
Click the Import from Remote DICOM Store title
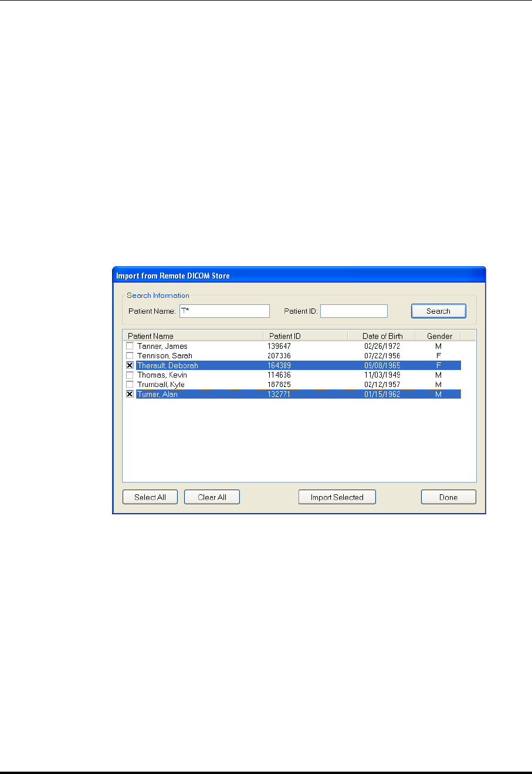coord(173,276)
